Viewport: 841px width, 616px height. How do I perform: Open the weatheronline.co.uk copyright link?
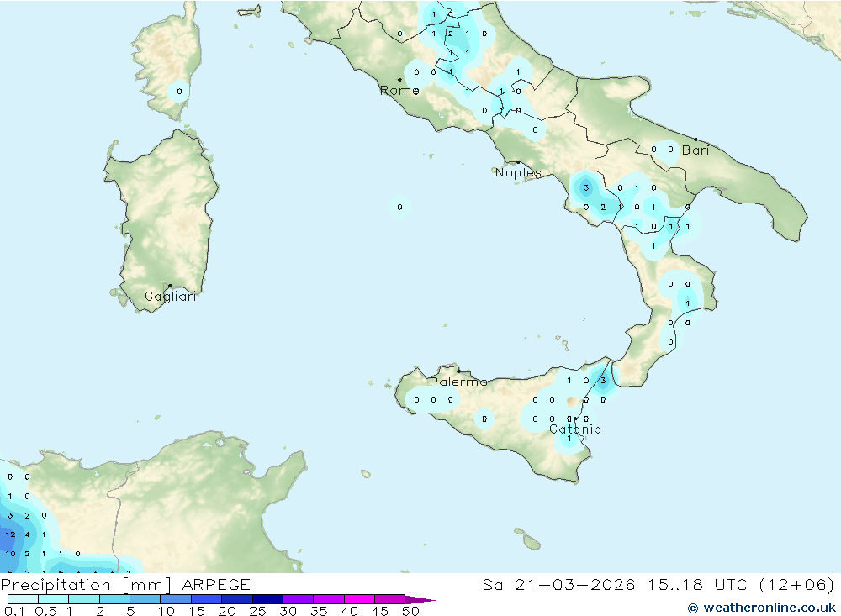coord(760,607)
